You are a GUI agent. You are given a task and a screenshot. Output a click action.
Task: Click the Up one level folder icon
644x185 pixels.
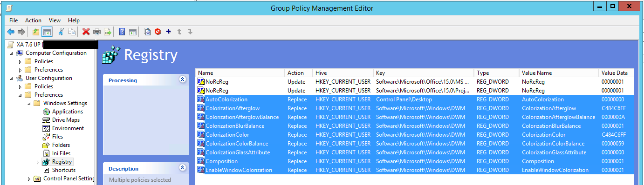click(x=36, y=32)
